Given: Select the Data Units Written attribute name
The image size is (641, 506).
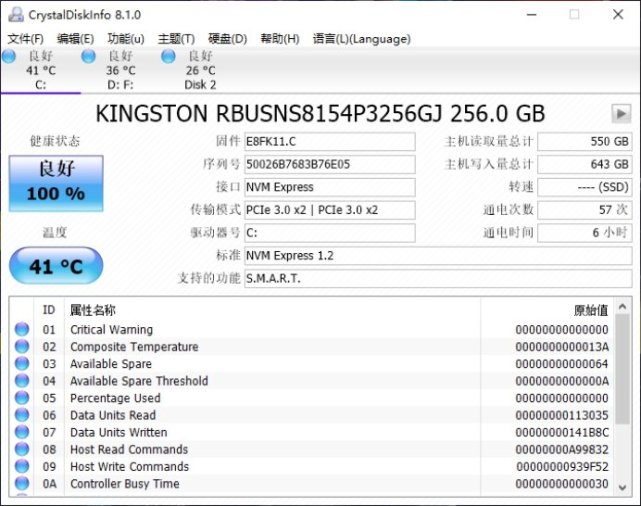Looking at the screenshot, I should pos(119,432).
